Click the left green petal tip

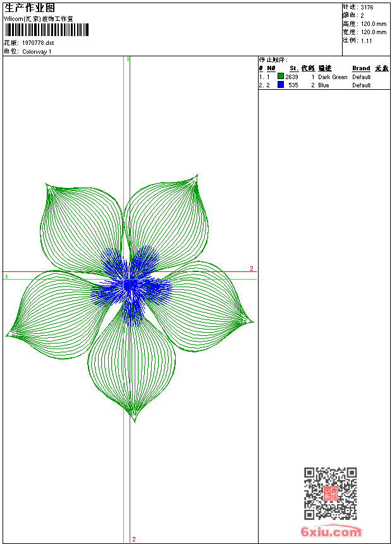[10, 334]
